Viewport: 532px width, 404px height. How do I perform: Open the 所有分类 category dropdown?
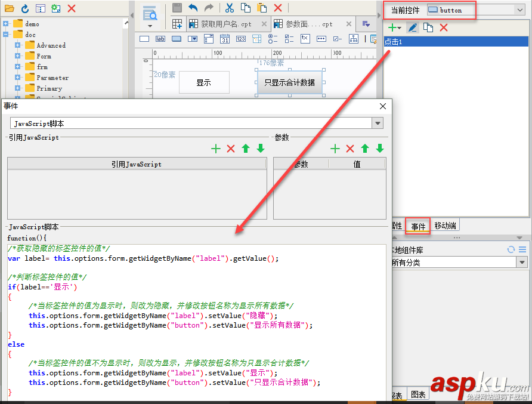point(522,262)
